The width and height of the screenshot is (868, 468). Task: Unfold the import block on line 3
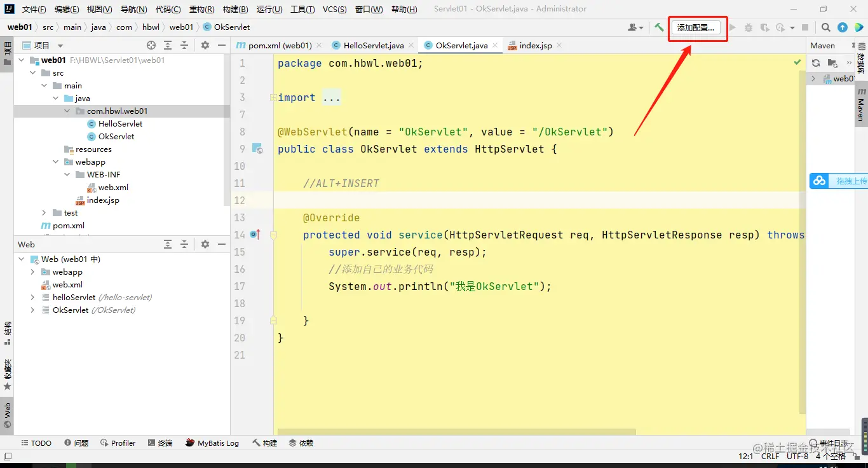tap(273, 97)
